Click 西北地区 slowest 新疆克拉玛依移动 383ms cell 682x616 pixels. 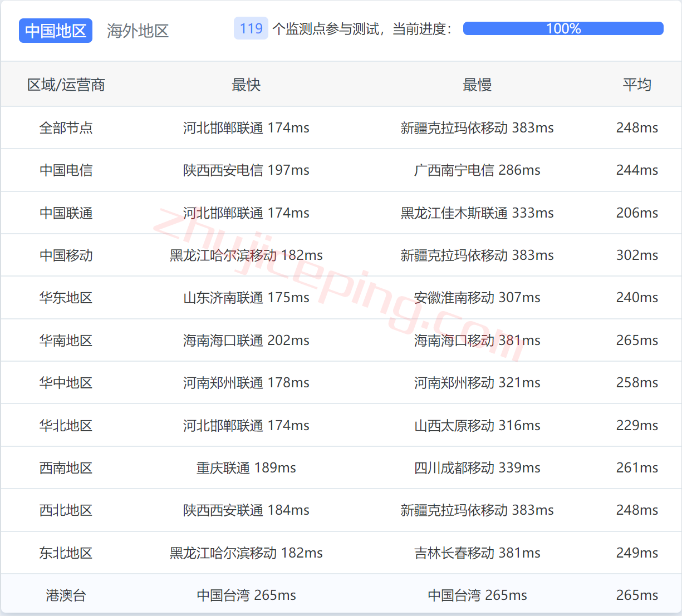477,510
